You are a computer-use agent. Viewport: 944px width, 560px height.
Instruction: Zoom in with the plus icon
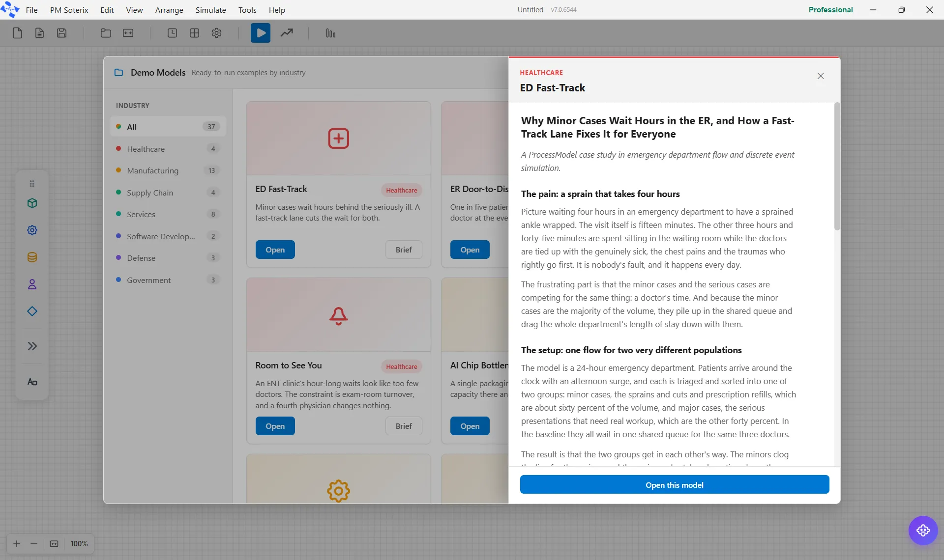[17, 543]
